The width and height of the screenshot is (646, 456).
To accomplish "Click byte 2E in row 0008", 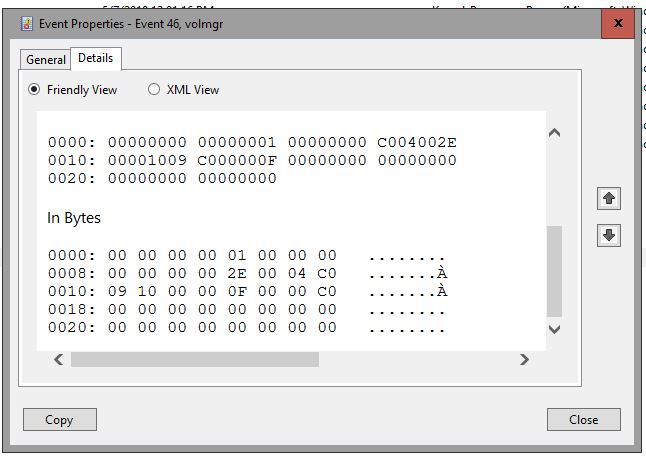I will coord(237,274).
